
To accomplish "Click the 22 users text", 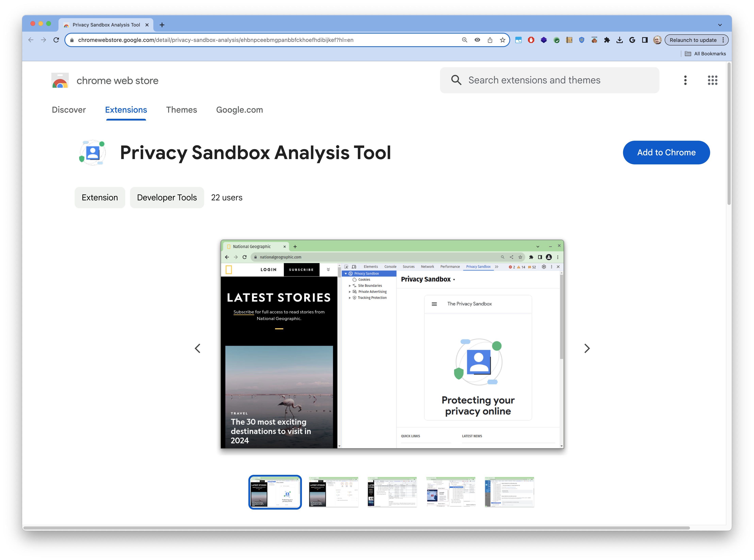I will click(x=227, y=198).
